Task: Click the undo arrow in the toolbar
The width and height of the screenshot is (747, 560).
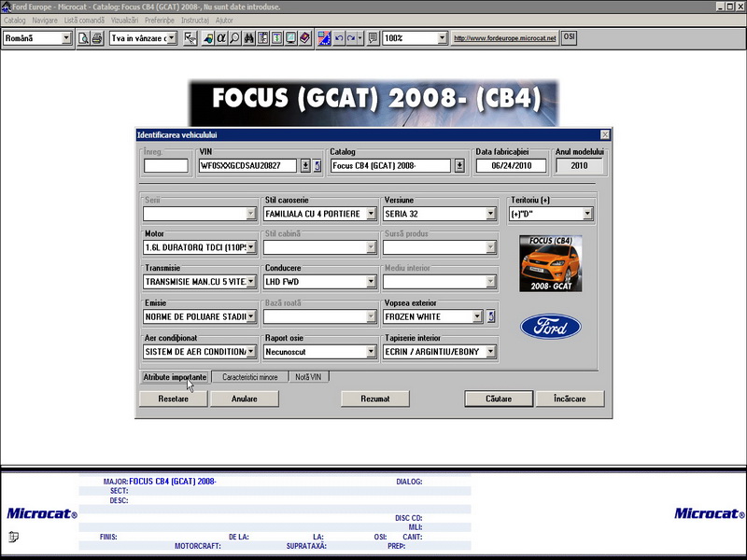Action: (338, 38)
